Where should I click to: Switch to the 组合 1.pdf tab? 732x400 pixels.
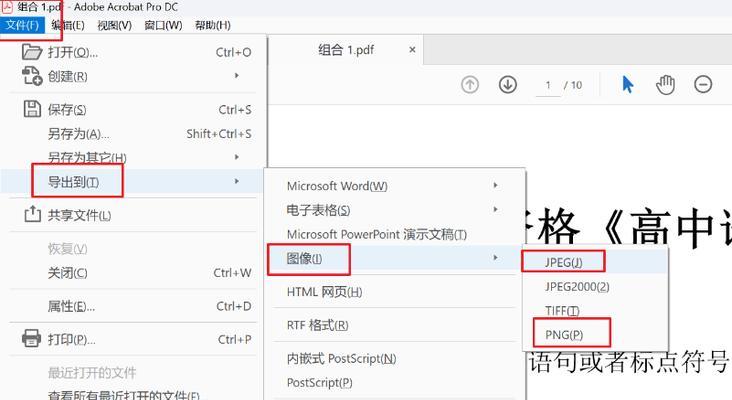point(345,49)
